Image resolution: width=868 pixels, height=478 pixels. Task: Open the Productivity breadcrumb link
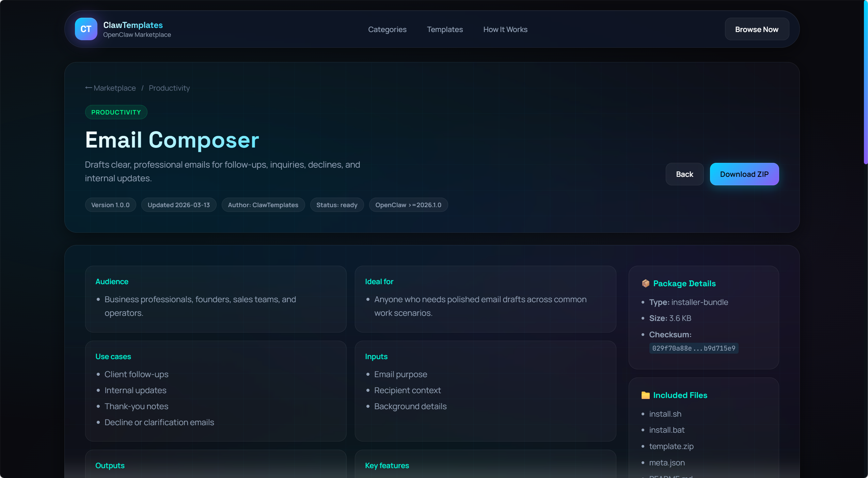pyautogui.click(x=169, y=88)
